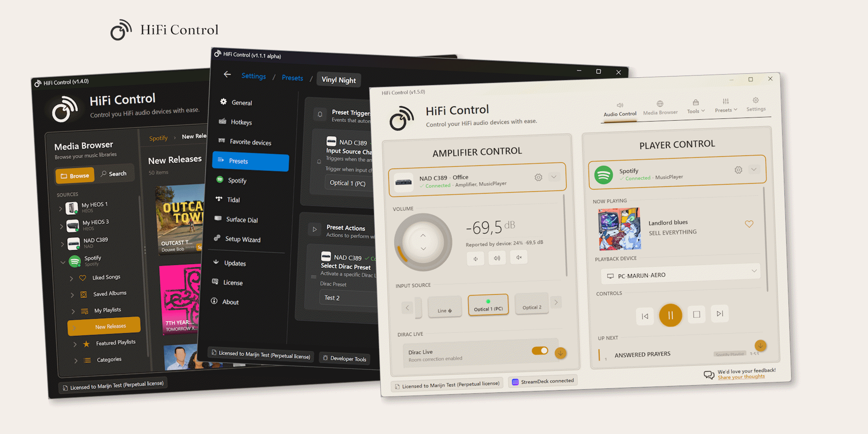Click the circular volume dial knob
This screenshot has height=434, width=868.
click(423, 242)
